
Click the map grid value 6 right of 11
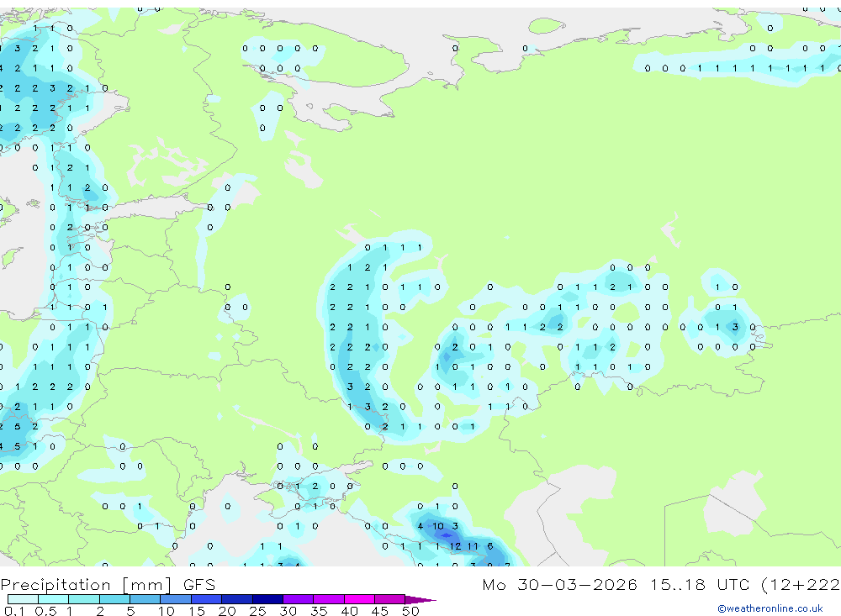point(490,546)
